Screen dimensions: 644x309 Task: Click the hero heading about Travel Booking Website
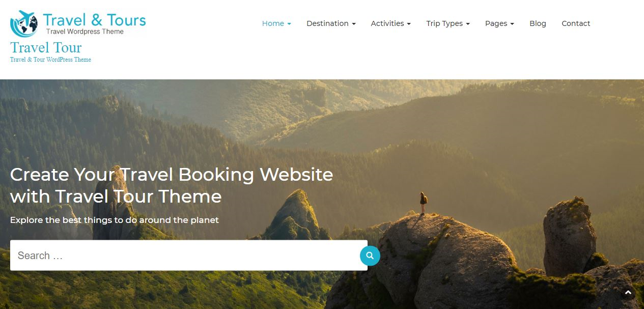tap(172, 185)
